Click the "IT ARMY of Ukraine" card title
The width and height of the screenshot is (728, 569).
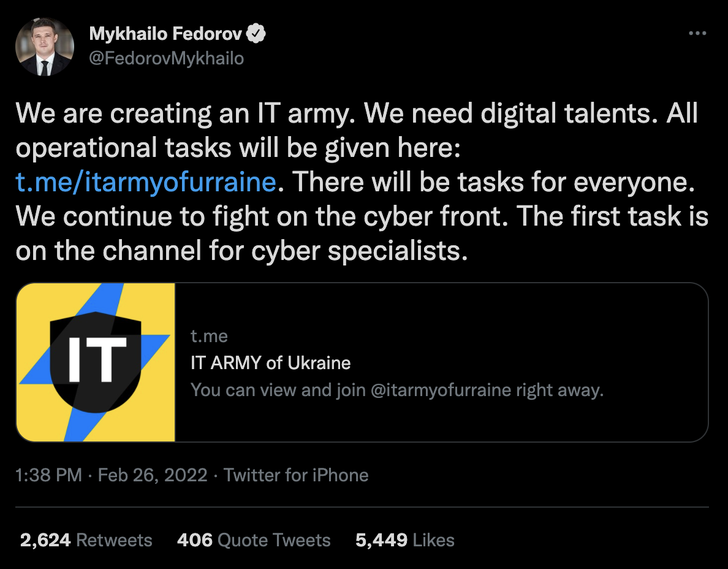coord(271,362)
